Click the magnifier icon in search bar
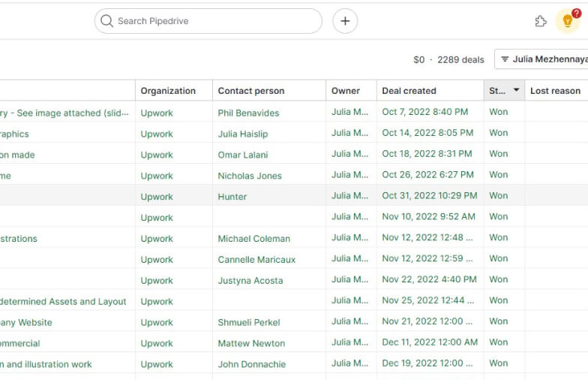The width and height of the screenshot is (588, 380). 107,21
